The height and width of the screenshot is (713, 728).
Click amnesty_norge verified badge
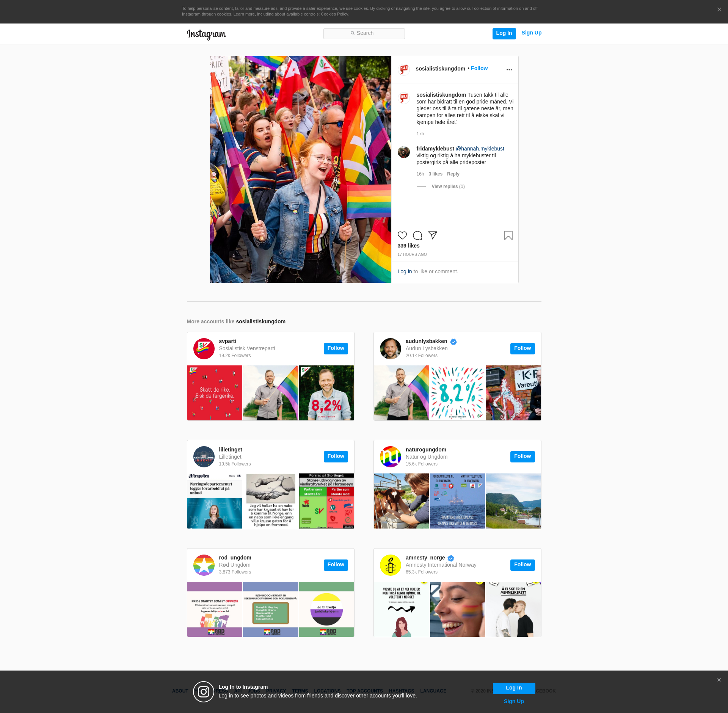click(451, 558)
